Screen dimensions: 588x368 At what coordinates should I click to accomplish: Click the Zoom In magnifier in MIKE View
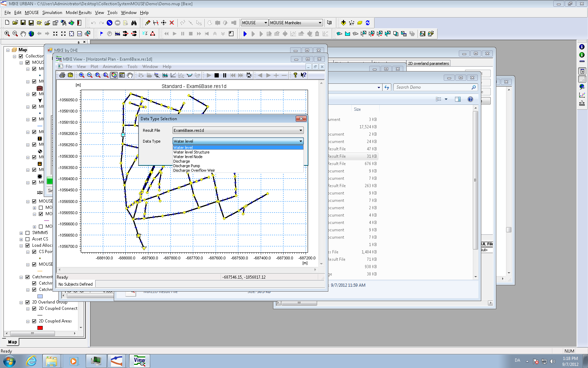(82, 75)
